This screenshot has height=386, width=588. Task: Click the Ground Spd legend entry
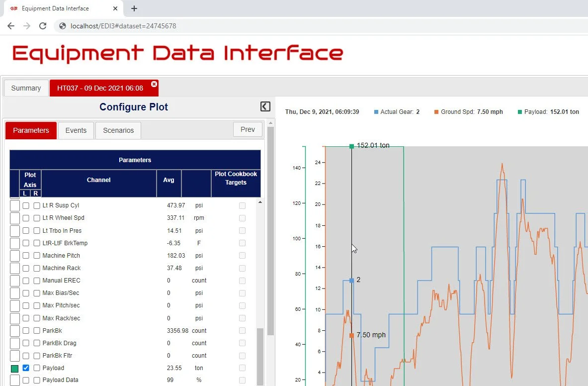pos(468,112)
